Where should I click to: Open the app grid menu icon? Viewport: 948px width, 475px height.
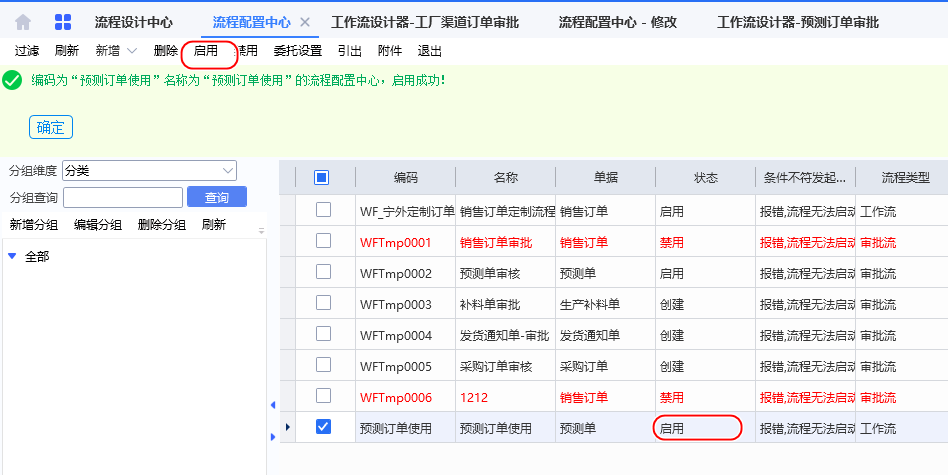coord(62,22)
